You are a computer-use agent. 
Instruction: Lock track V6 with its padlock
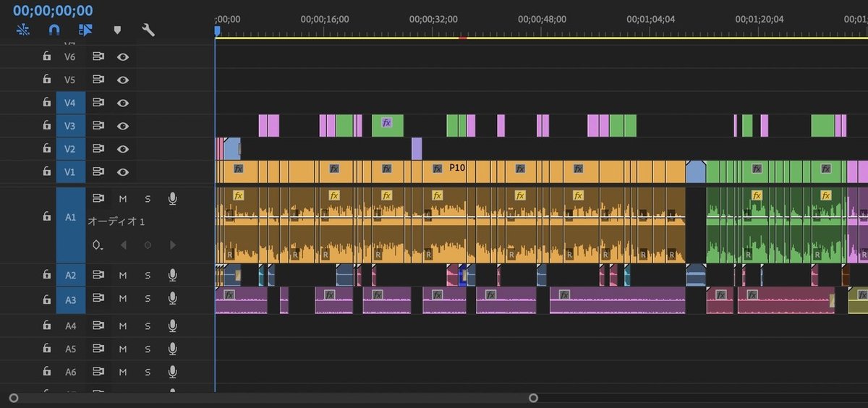pyautogui.click(x=46, y=56)
